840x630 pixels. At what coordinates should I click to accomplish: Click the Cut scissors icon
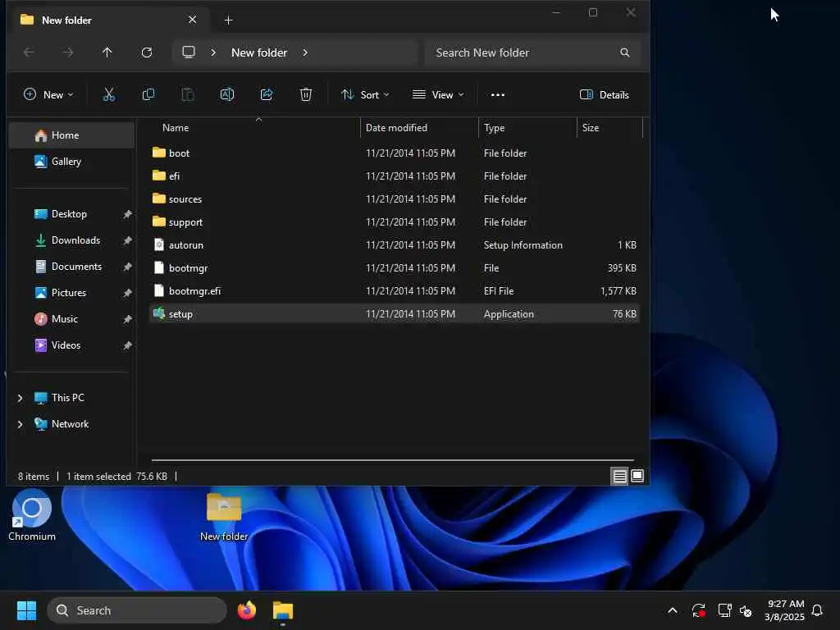pos(109,95)
